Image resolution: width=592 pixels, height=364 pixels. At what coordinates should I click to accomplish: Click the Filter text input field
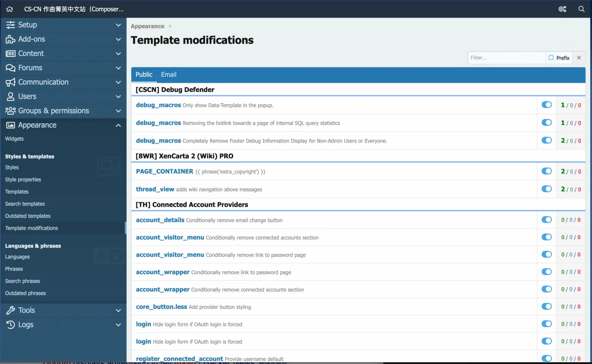click(506, 58)
